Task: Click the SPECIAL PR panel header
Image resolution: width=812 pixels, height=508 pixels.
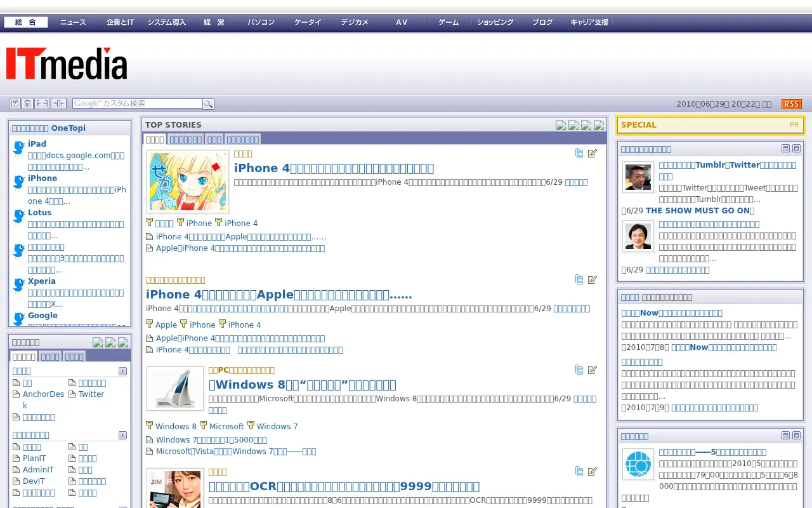Action: coord(710,125)
